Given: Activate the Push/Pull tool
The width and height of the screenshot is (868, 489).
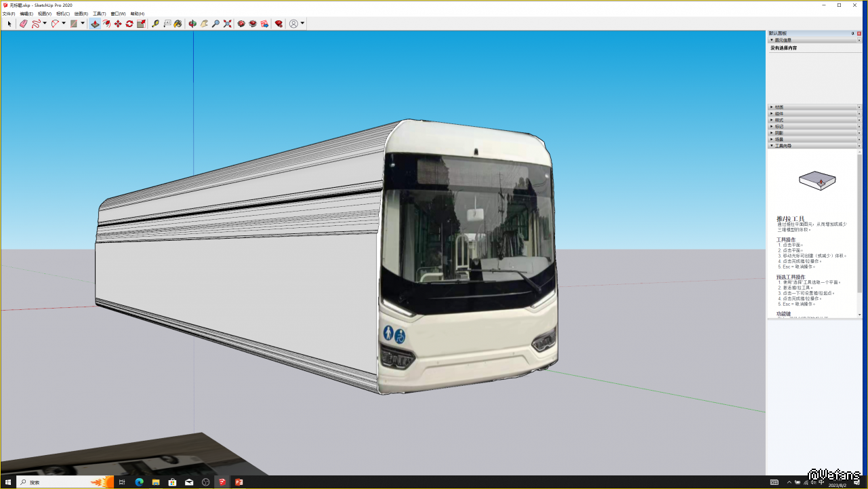Looking at the screenshot, I should coord(95,24).
